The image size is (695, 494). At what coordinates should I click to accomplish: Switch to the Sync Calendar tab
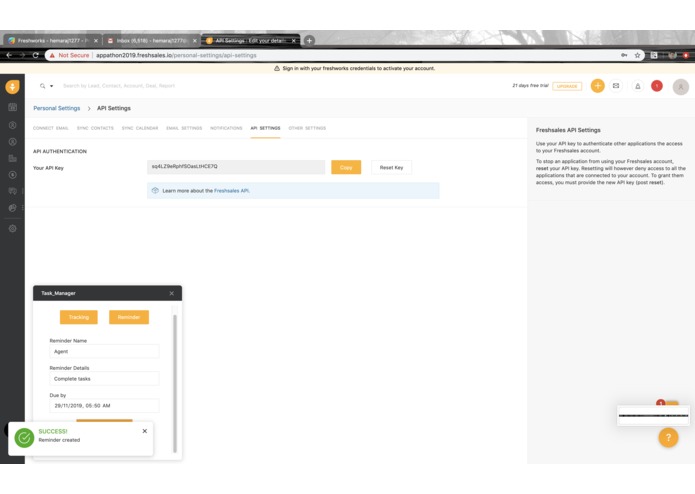(x=140, y=128)
